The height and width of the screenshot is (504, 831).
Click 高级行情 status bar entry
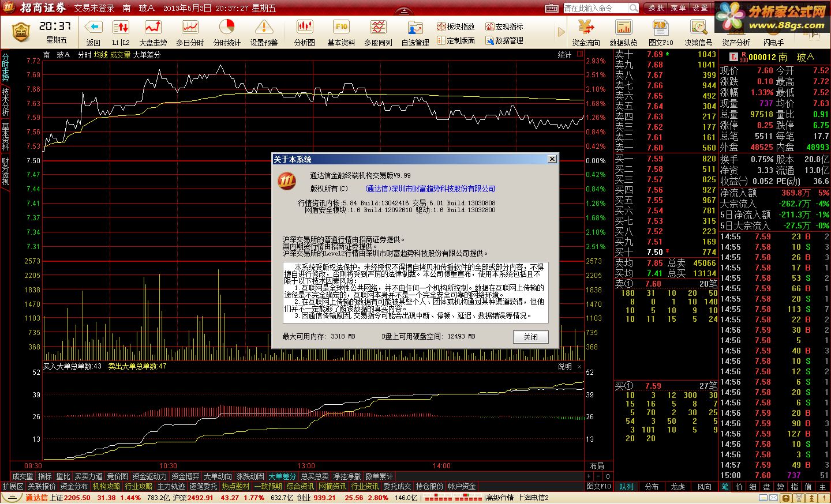(500, 497)
